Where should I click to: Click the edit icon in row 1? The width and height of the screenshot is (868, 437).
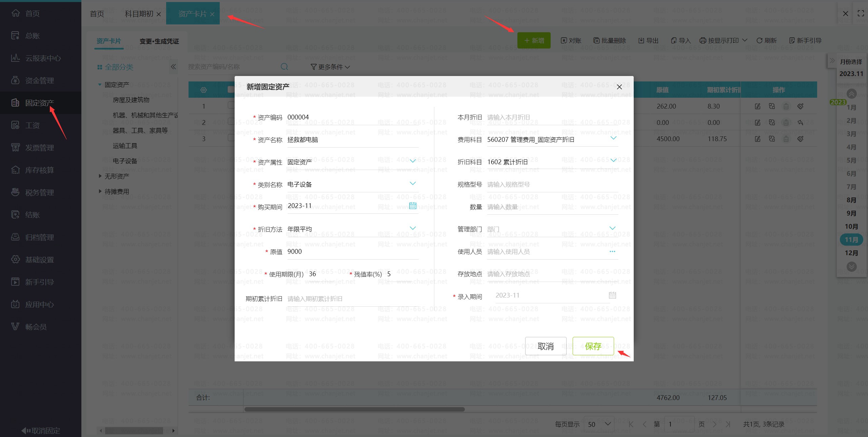(757, 106)
